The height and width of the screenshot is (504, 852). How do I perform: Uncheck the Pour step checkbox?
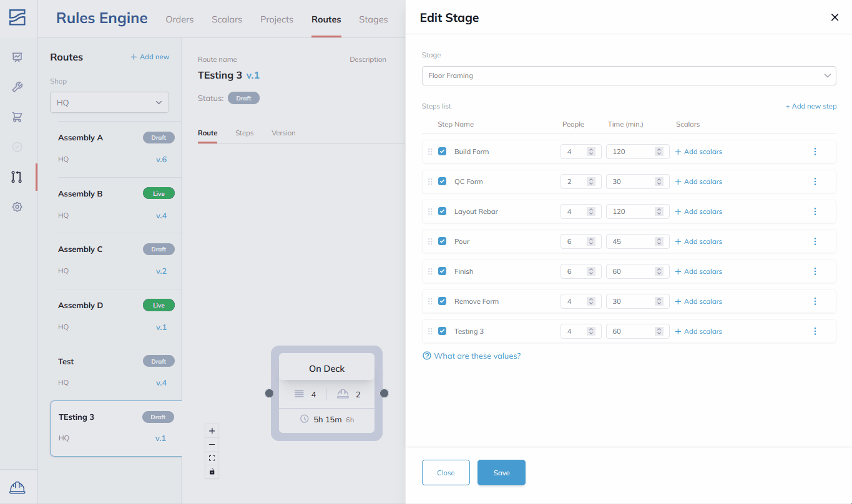click(443, 241)
